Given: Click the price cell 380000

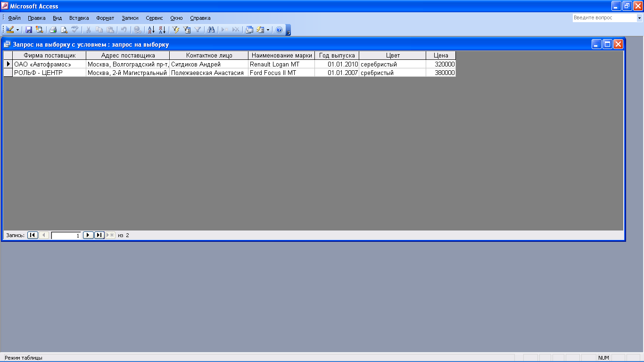Looking at the screenshot, I should [x=441, y=73].
